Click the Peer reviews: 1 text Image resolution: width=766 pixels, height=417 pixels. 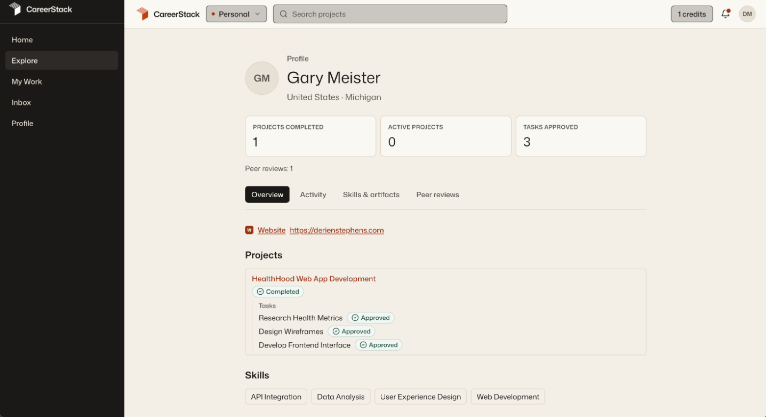coord(269,168)
